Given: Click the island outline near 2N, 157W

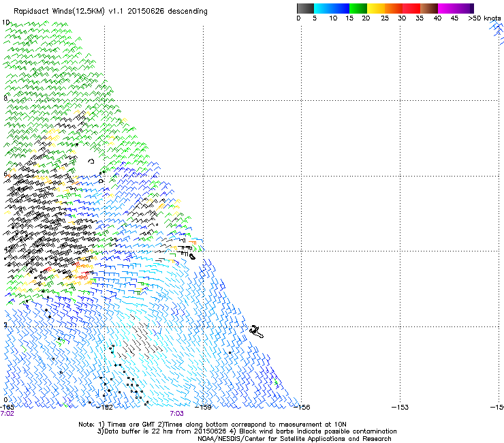Looking at the screenshot, I should (x=257, y=332).
